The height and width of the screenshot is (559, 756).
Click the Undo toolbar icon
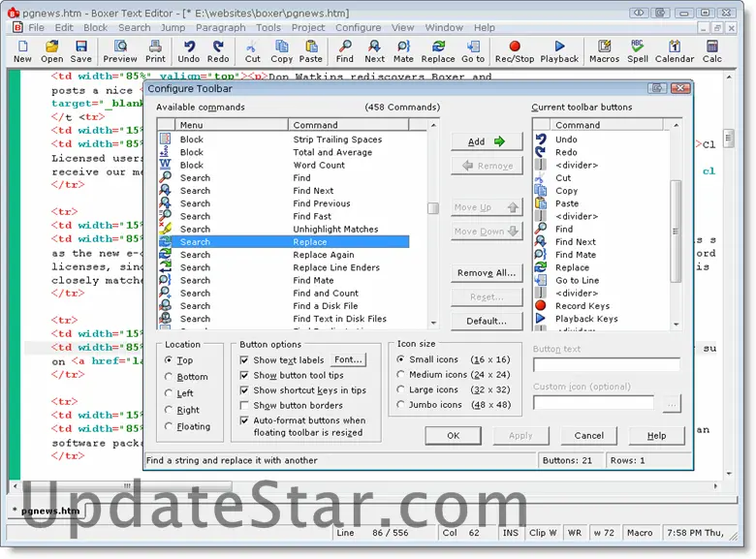189,50
